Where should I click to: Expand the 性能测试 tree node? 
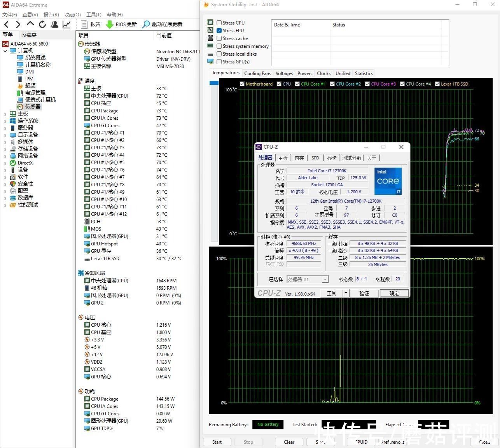(x=5, y=205)
